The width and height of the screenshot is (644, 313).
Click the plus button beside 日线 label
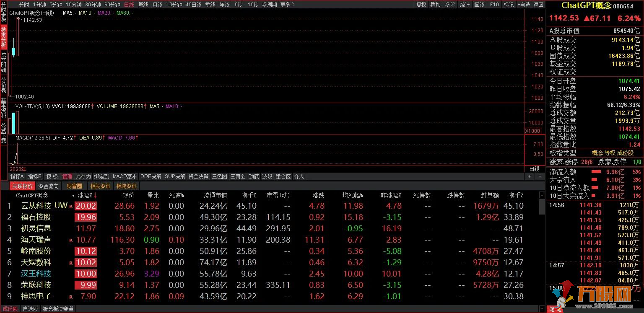[530, 176]
